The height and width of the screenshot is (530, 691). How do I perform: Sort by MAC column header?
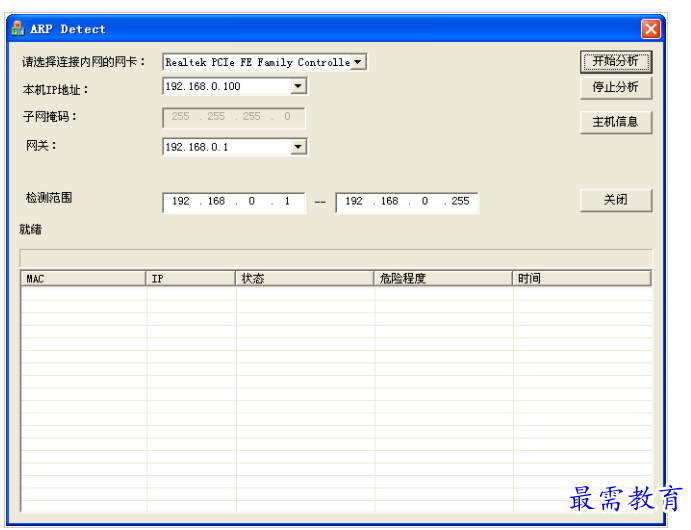tap(83, 278)
